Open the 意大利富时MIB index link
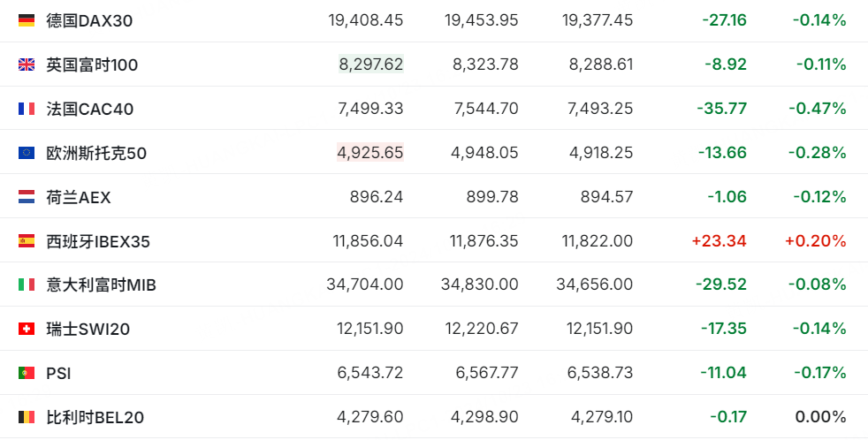The width and height of the screenshot is (868, 440). [x=102, y=285]
